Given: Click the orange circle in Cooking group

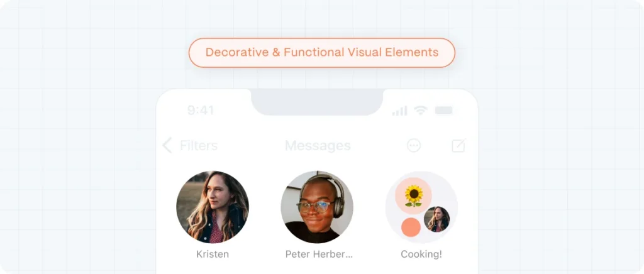Looking at the screenshot, I should point(411,227).
